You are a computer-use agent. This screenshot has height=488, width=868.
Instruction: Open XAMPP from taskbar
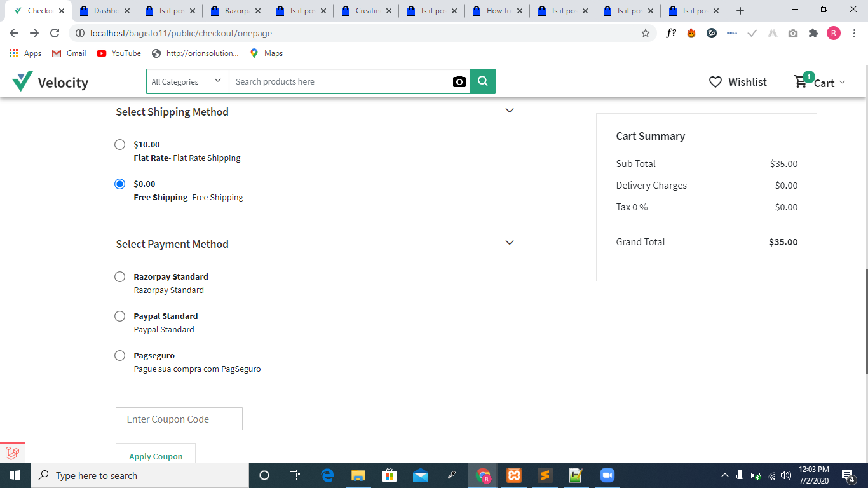pyautogui.click(x=514, y=475)
